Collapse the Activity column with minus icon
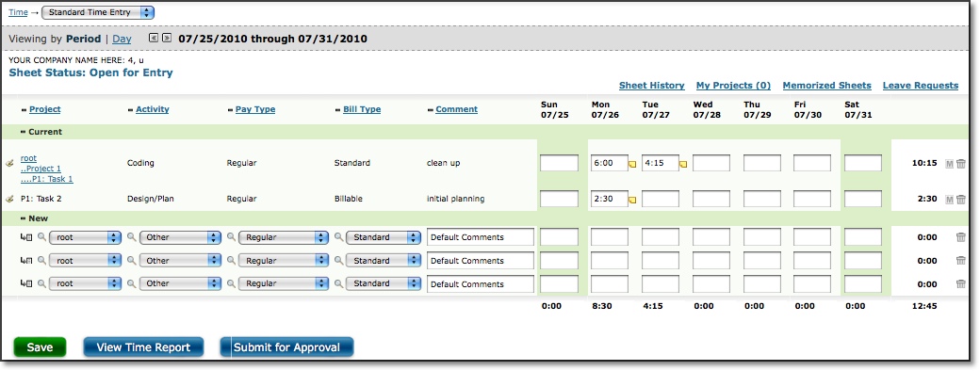This screenshot has width=980, height=371. [131, 110]
